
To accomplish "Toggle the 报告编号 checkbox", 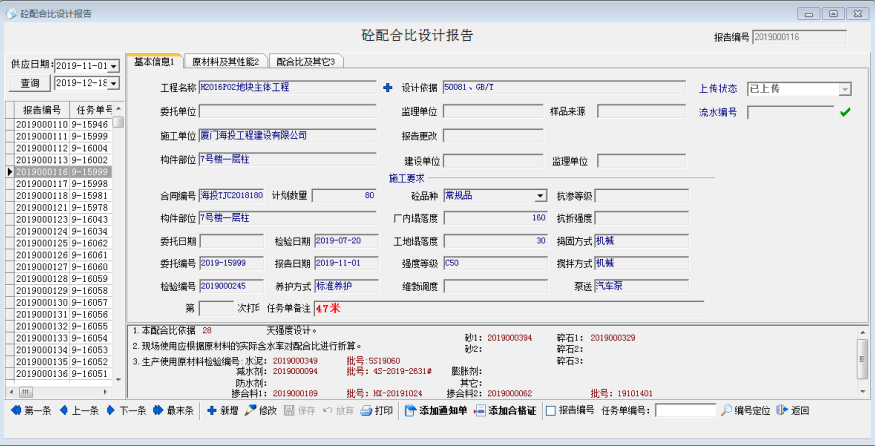I will tap(551, 411).
